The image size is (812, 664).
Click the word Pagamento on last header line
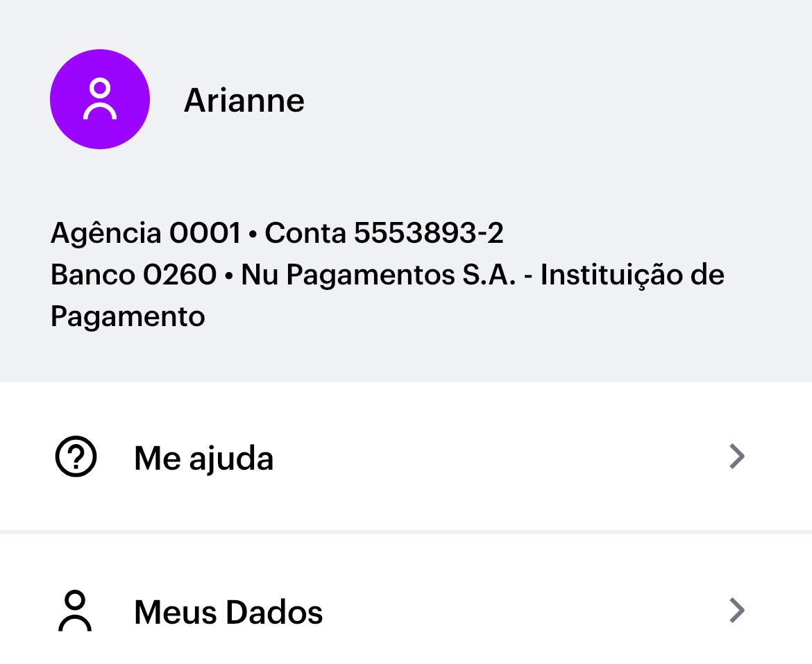tap(128, 316)
